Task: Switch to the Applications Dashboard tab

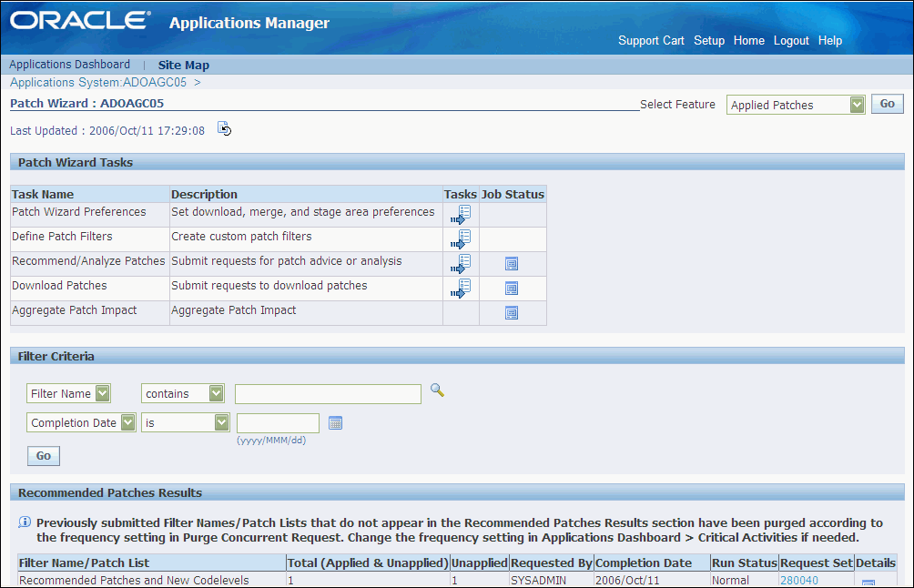Action: tap(69, 65)
